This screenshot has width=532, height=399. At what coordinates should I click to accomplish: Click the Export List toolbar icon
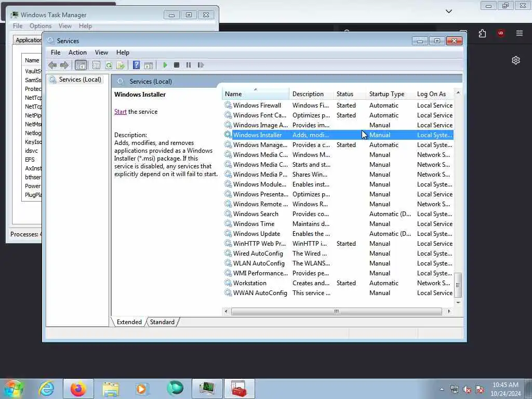121,65
